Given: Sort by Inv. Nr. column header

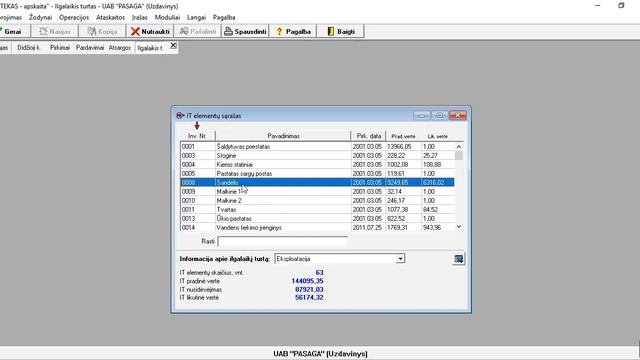Looking at the screenshot, I should pyautogui.click(x=197, y=136).
